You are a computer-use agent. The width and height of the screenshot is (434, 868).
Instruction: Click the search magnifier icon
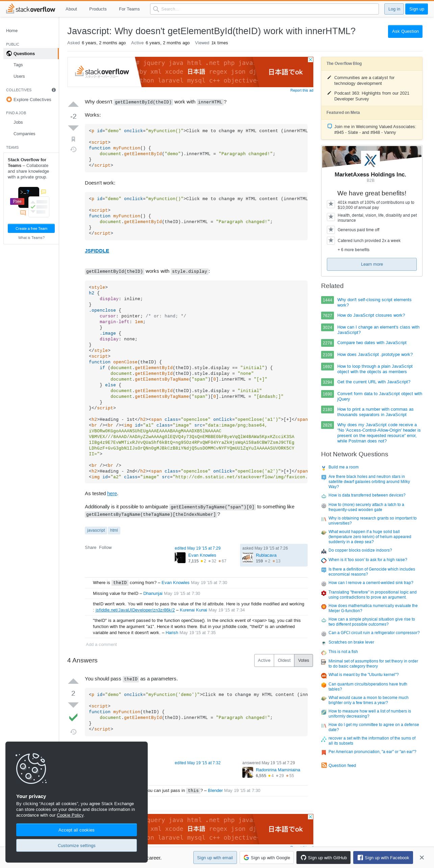[x=156, y=9]
